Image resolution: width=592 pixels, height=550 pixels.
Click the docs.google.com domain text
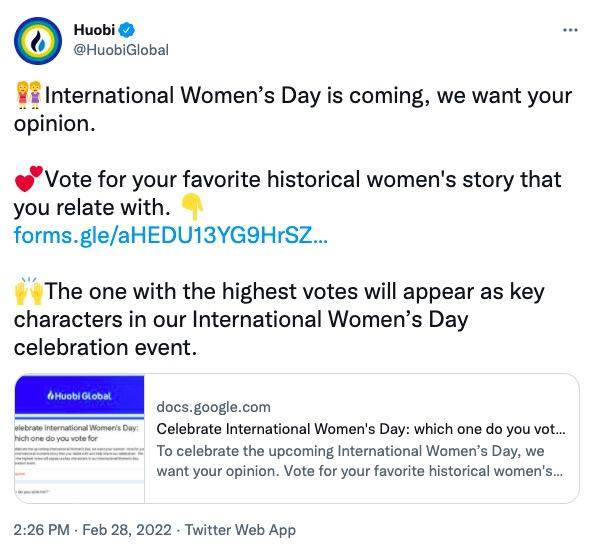coord(213,407)
